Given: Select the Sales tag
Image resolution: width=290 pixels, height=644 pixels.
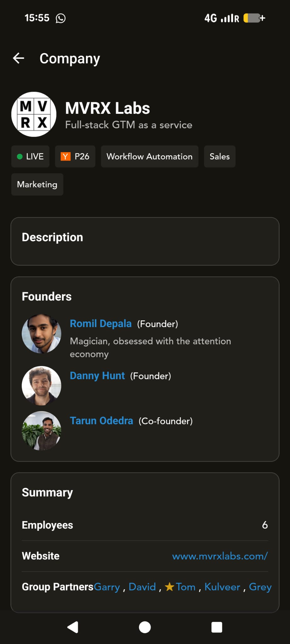Looking at the screenshot, I should click(x=219, y=156).
